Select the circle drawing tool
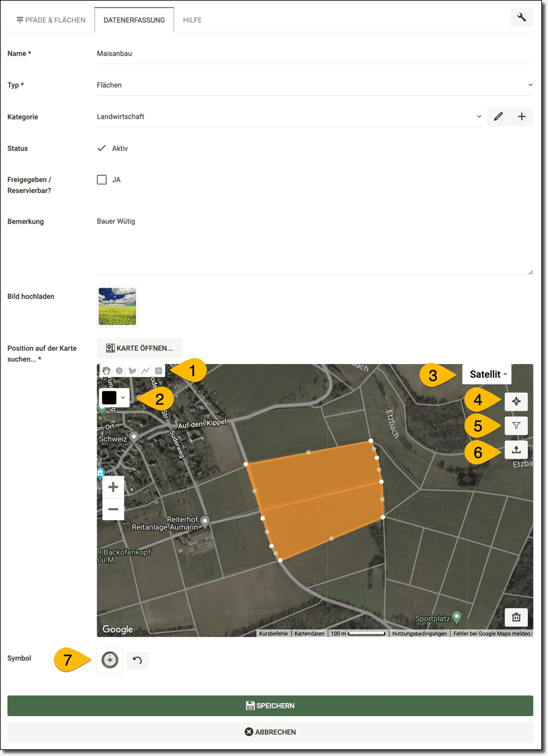 120,371
